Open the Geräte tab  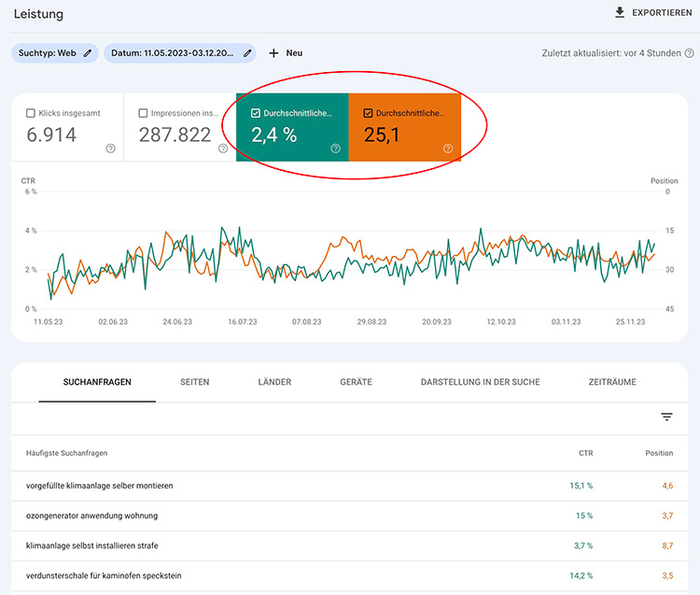356,382
